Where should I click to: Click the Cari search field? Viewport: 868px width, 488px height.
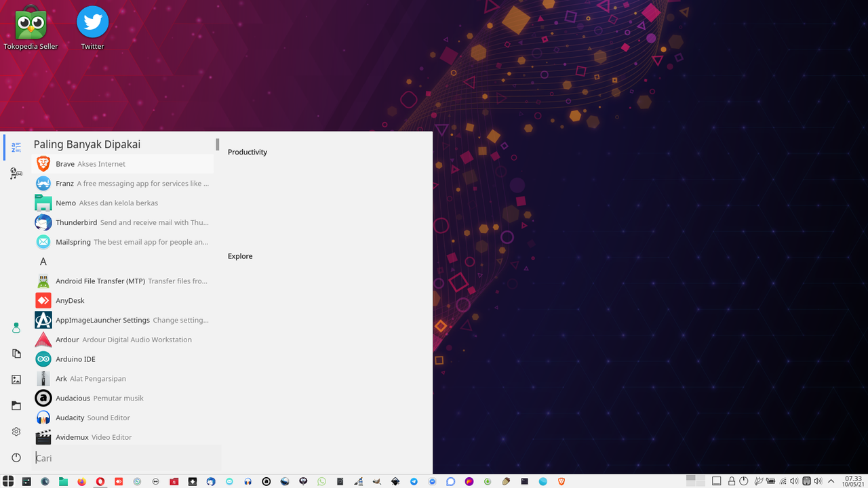coord(126,458)
